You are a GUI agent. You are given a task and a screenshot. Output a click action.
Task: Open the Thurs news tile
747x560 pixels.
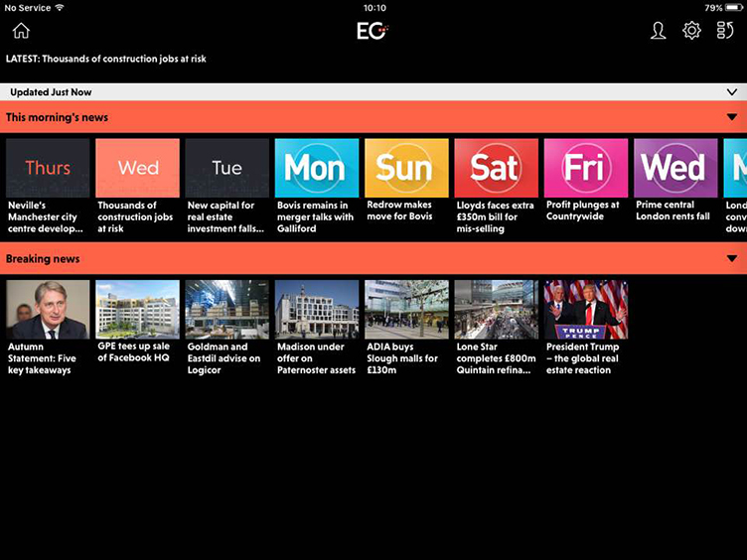[x=48, y=168]
